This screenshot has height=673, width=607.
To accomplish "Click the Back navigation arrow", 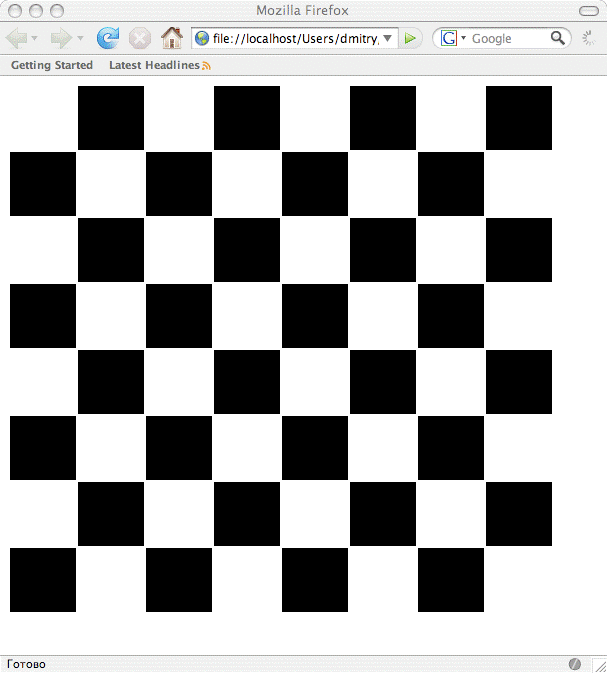I will pyautogui.click(x=16, y=38).
